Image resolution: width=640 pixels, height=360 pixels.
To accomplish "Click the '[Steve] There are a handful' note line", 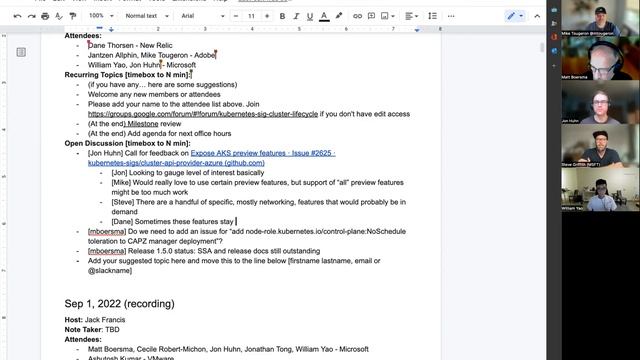I will pyautogui.click(x=258, y=207).
